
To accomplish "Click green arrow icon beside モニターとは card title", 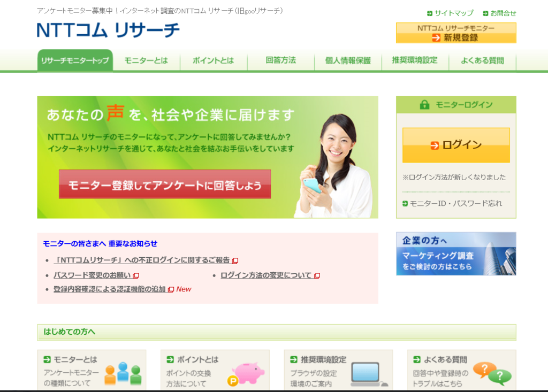I will coord(47,359).
